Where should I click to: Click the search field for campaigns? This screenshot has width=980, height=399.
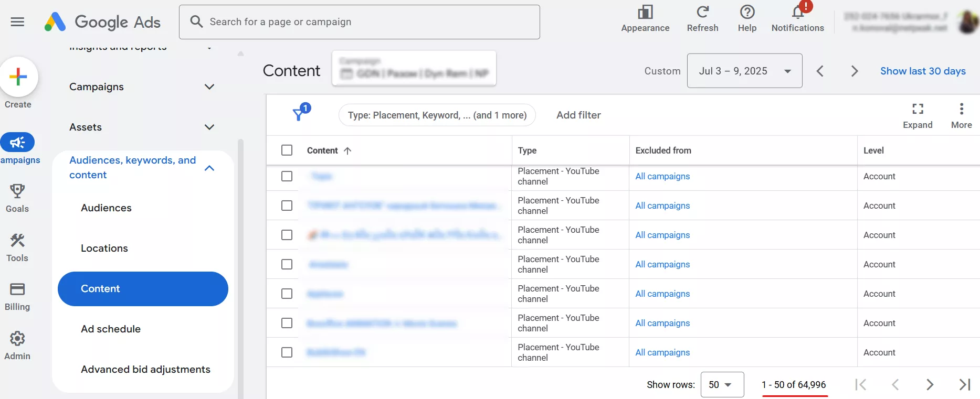coord(359,22)
